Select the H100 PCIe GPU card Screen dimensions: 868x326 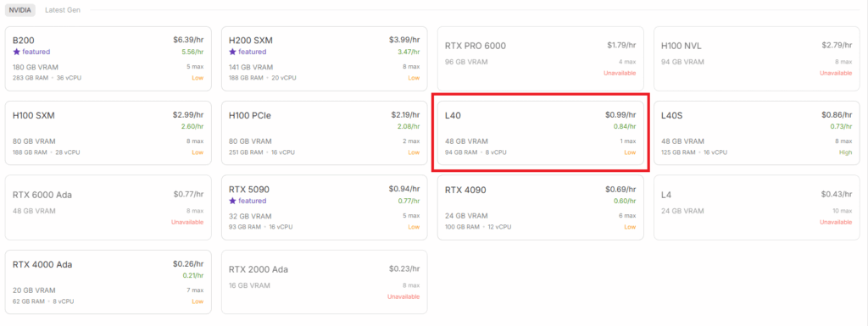coord(325,133)
